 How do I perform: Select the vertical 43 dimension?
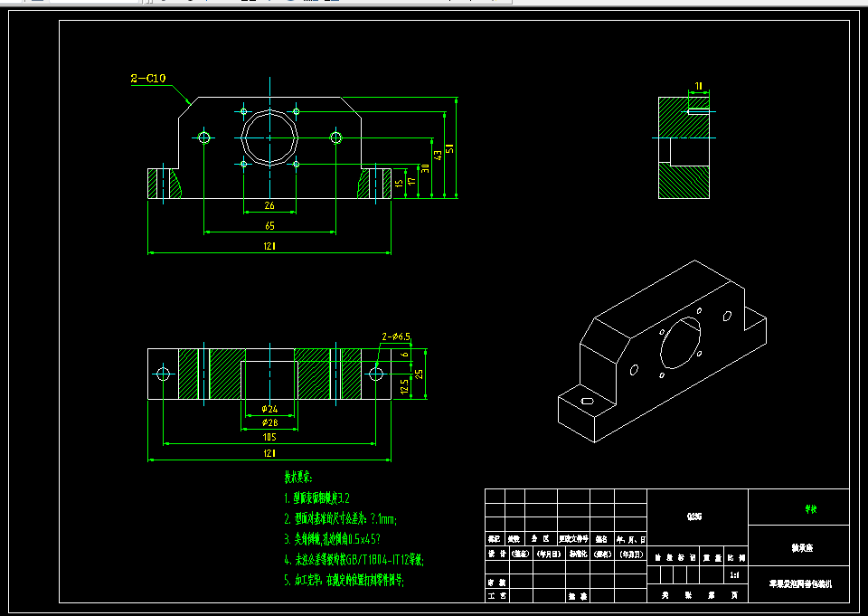click(x=438, y=156)
